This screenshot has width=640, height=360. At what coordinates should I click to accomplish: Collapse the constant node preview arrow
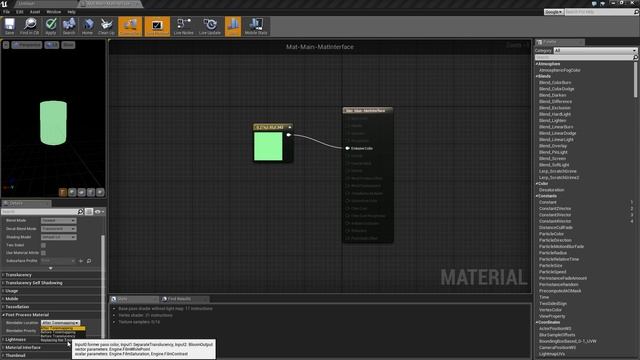point(290,127)
